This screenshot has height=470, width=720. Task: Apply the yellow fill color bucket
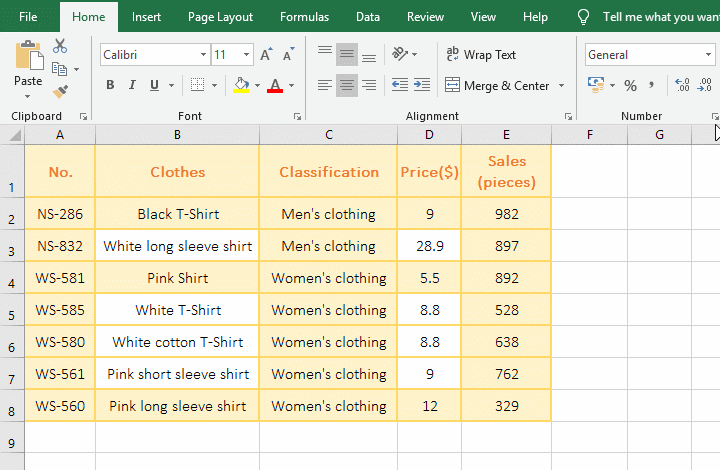241,85
